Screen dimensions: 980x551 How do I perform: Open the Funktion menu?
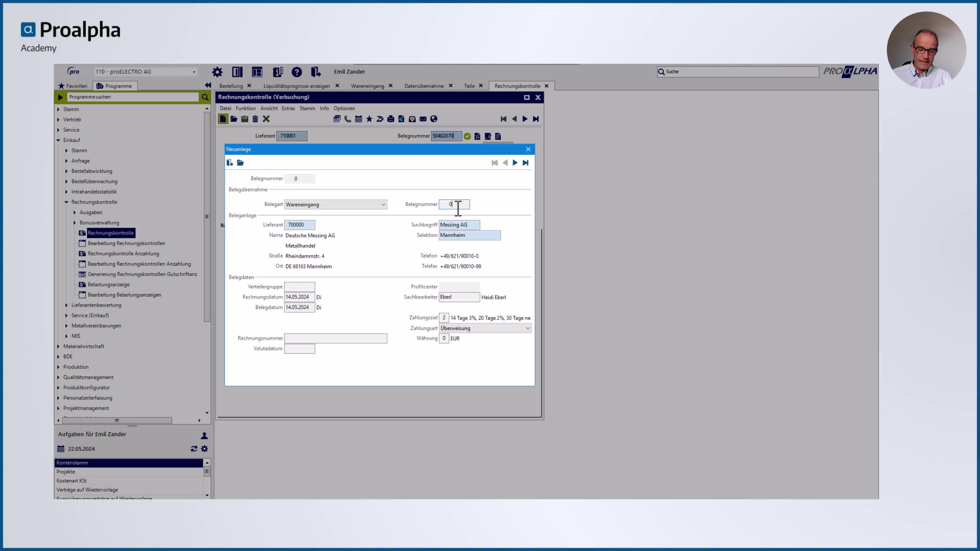coord(245,108)
